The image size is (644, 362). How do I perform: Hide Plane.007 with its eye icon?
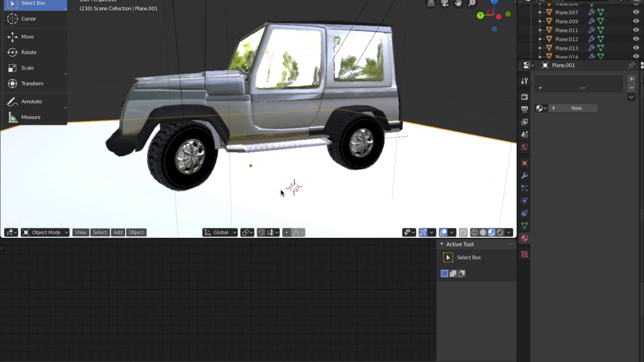(636, 12)
